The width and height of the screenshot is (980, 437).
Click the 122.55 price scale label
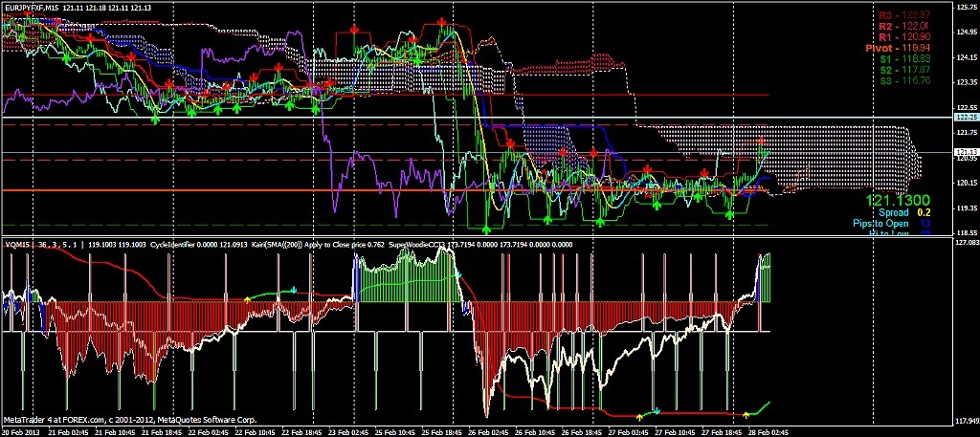(967, 107)
